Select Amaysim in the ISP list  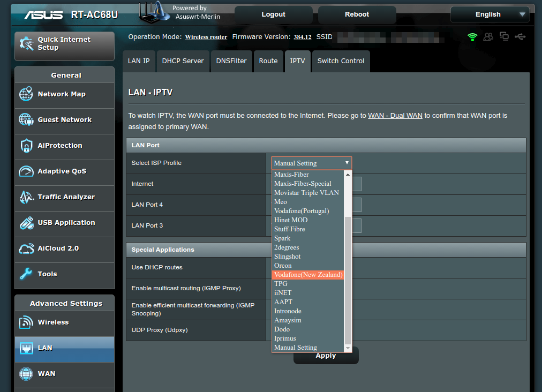point(307,320)
